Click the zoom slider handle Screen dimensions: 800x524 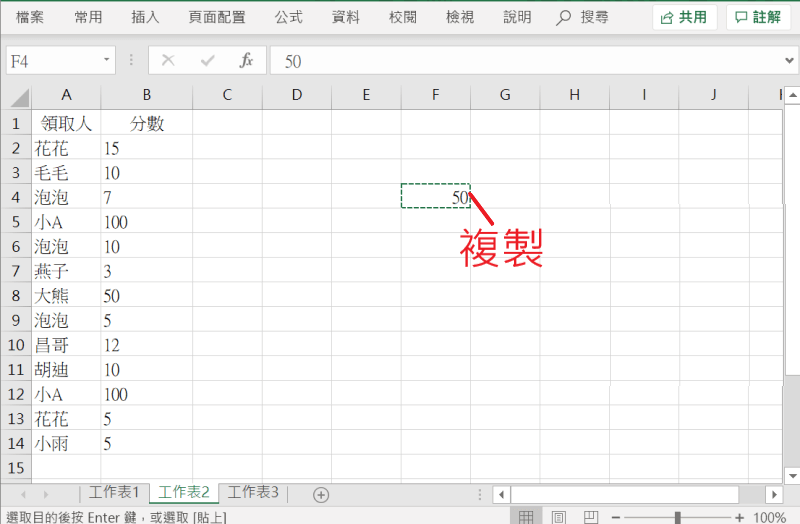(678, 517)
